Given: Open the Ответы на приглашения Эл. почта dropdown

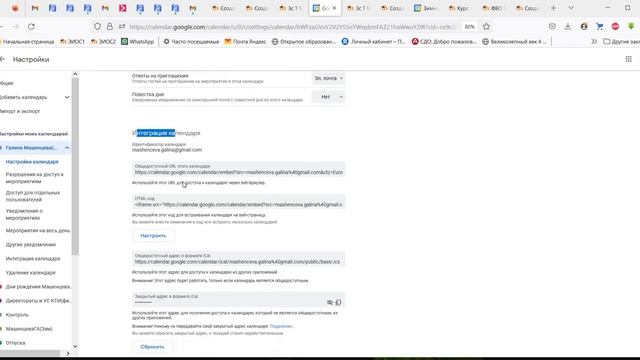Looking at the screenshot, I should pyautogui.click(x=328, y=78).
